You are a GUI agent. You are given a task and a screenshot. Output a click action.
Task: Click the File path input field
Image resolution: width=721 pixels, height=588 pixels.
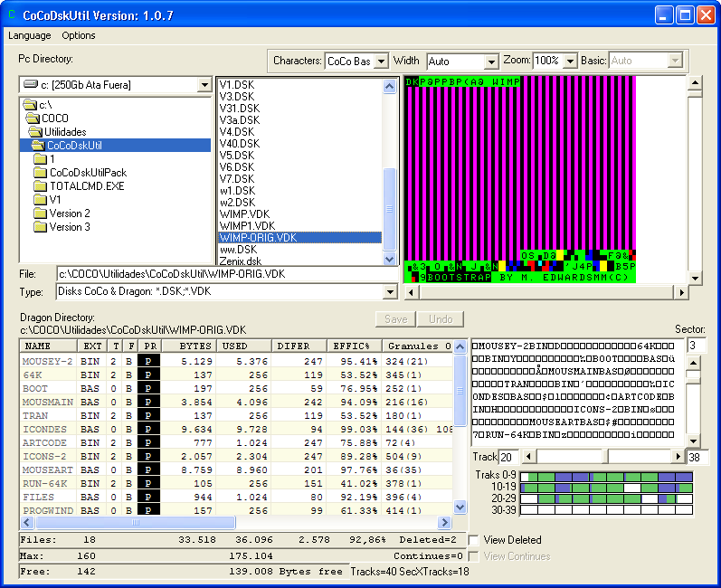point(227,274)
